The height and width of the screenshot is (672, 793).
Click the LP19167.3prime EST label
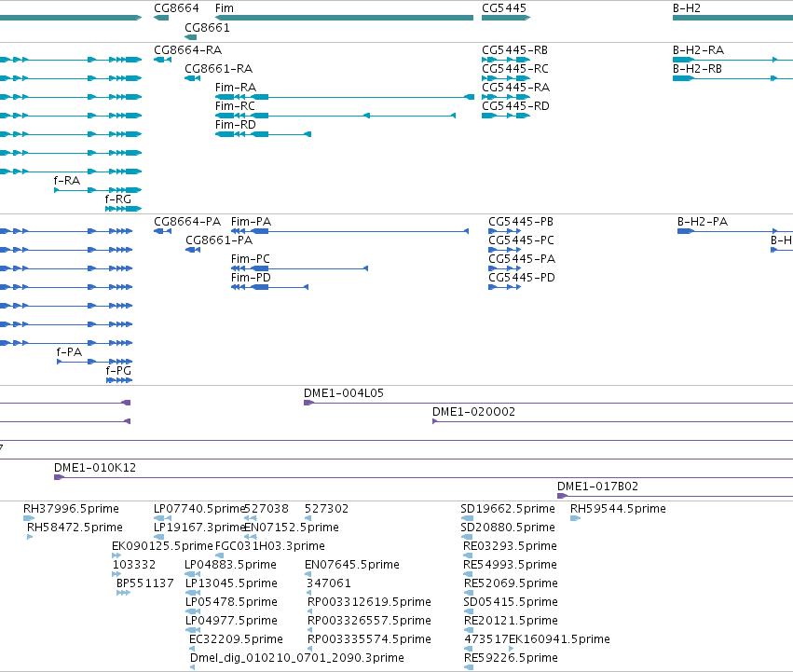pyautogui.click(x=199, y=528)
